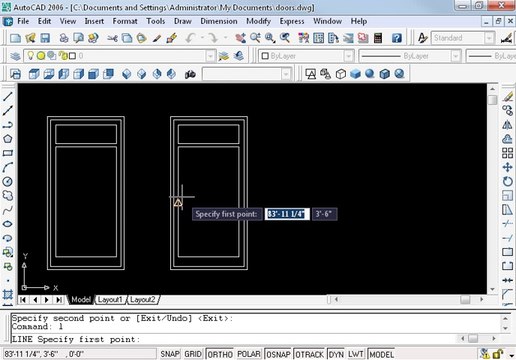Expand the ByLayer linetype dropdown
Viewport: 516px width, 360px height.
[x=456, y=56]
